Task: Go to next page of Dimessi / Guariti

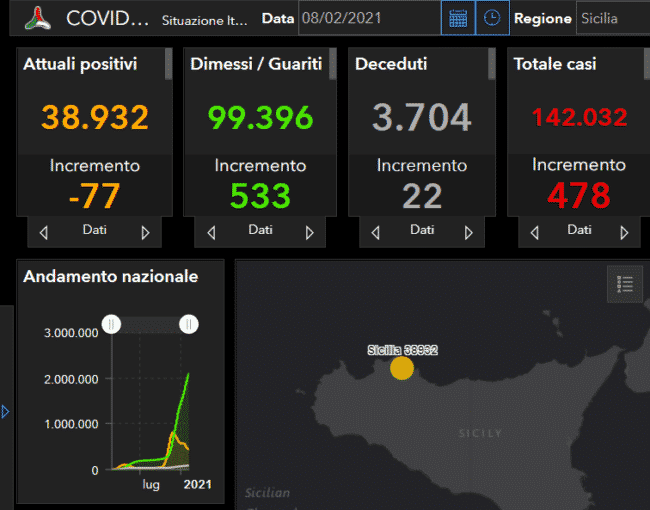Action: pyautogui.click(x=309, y=233)
